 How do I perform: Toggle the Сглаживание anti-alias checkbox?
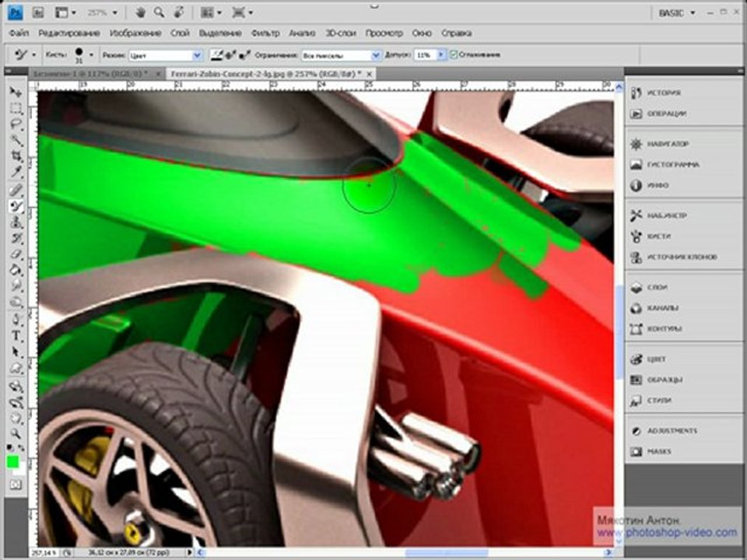pos(454,54)
